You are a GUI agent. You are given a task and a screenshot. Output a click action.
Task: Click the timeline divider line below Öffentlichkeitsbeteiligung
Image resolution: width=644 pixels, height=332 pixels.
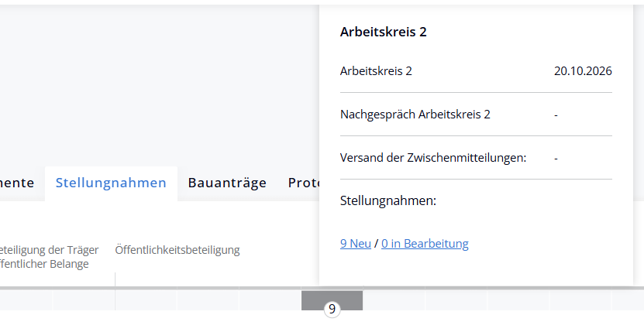[115, 280]
